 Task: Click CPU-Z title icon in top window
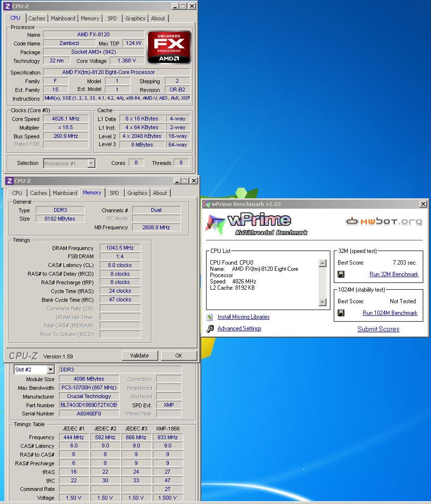pos(8,6)
